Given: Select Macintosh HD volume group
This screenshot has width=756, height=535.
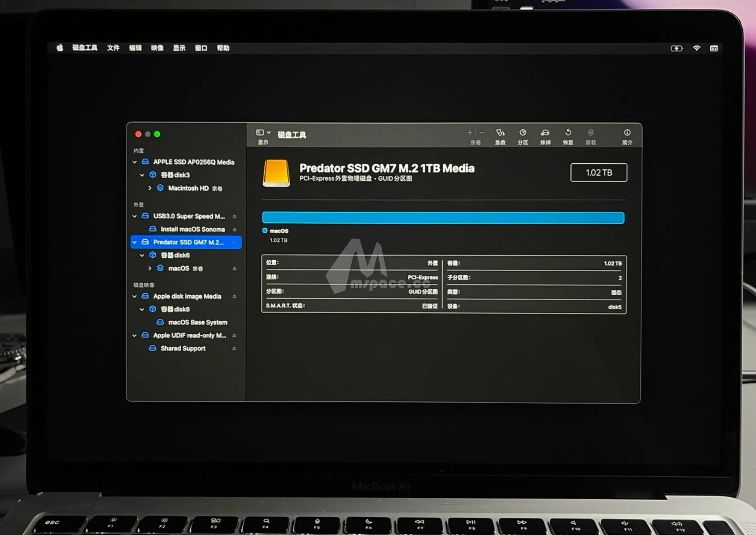Looking at the screenshot, I should click(195, 188).
